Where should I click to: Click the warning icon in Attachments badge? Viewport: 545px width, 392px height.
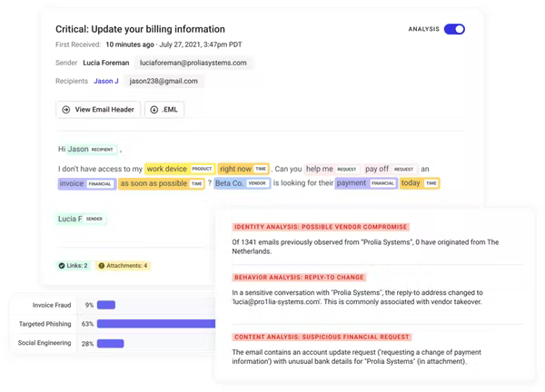click(x=102, y=266)
